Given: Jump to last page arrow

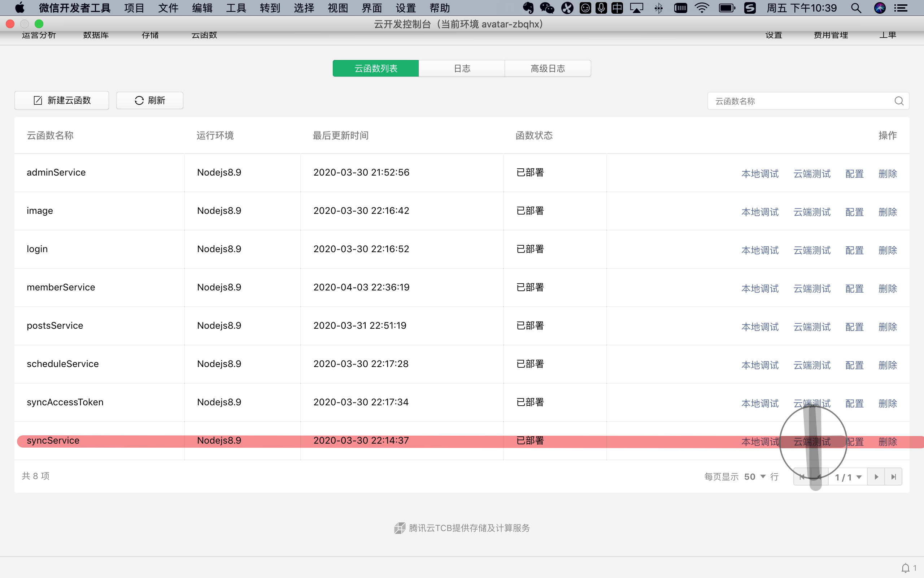Looking at the screenshot, I should click(x=893, y=477).
